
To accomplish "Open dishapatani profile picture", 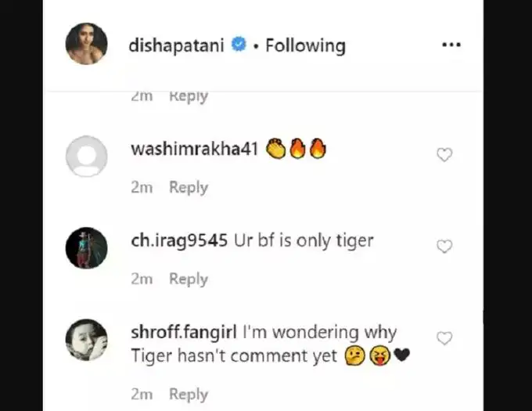I will click(x=87, y=45).
